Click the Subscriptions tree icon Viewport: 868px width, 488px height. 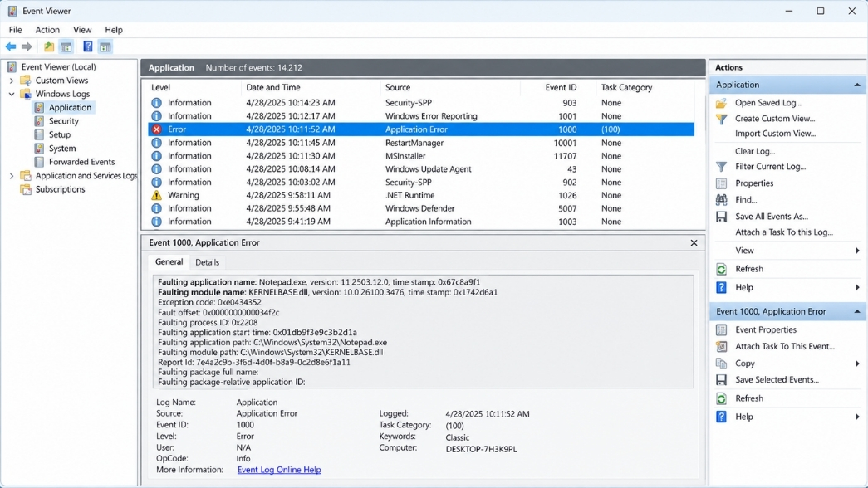[26, 189]
